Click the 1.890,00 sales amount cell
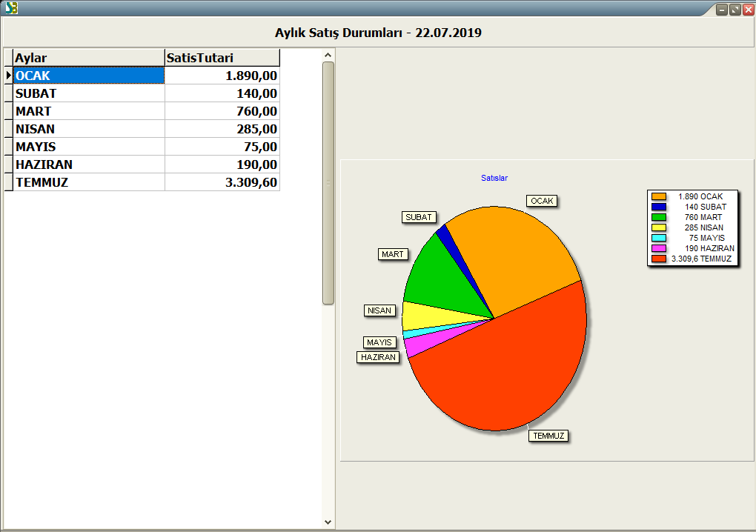 click(222, 76)
